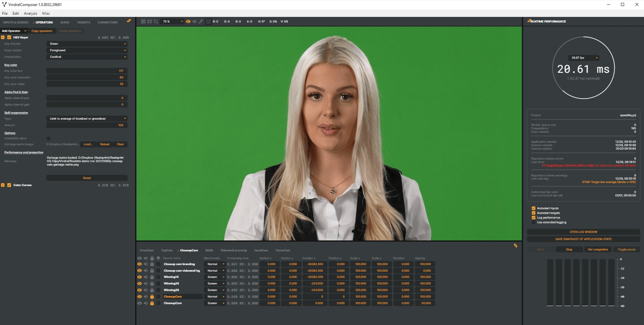Hide the Winning28 source with its eye toggle
The width and height of the screenshot is (644, 325).
[x=139, y=283]
